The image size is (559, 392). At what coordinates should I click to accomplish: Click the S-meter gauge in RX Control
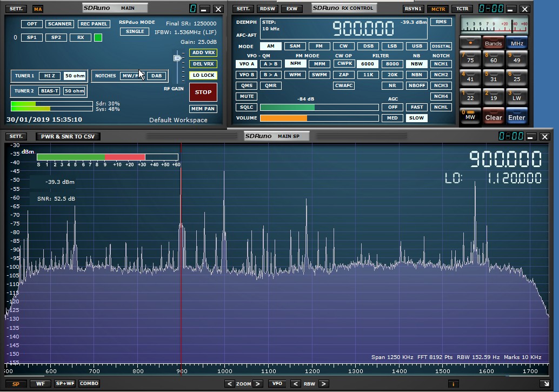tap(494, 25)
